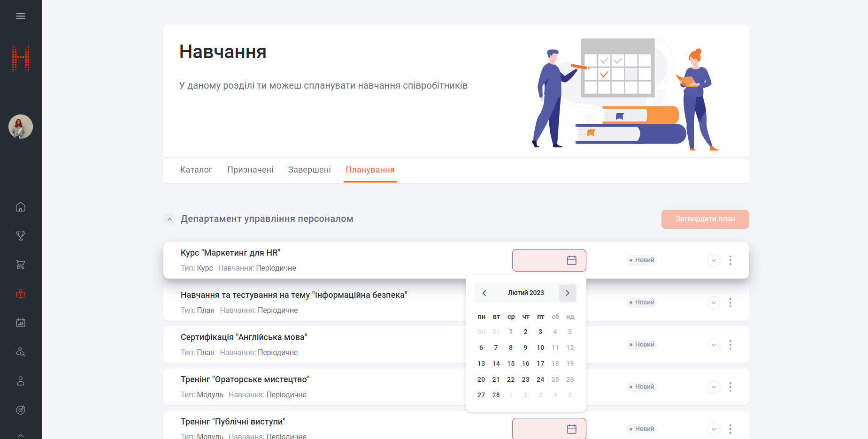Click the Затвердити план button
The height and width of the screenshot is (439, 868).
(x=705, y=219)
